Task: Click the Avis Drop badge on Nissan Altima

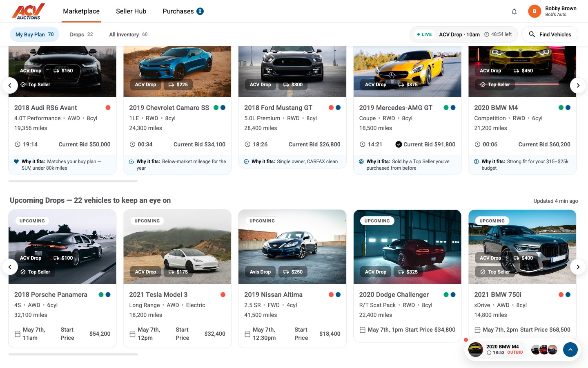Action: [x=260, y=272]
